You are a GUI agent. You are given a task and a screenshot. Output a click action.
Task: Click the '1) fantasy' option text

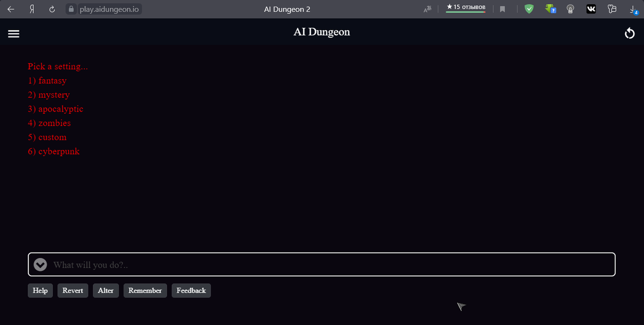coord(47,80)
